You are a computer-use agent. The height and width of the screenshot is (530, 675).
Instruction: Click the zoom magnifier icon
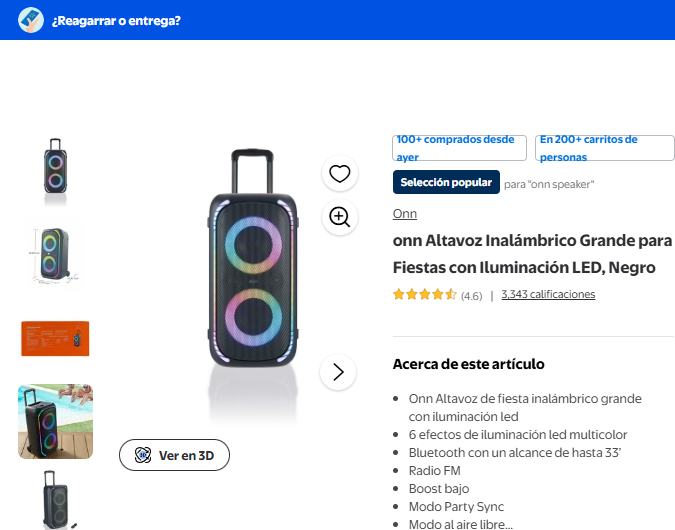point(340,217)
